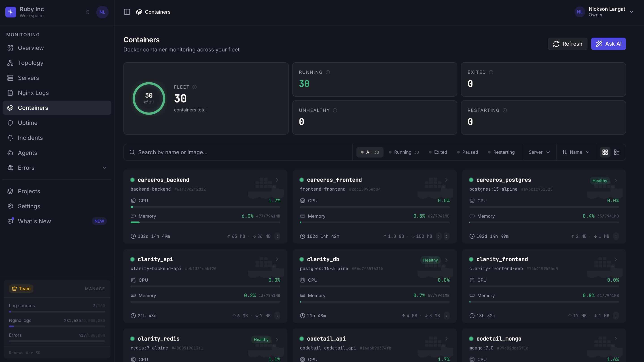Open the Ruby Inc workspace switcher
This screenshot has width=644, height=362.
[x=87, y=12]
